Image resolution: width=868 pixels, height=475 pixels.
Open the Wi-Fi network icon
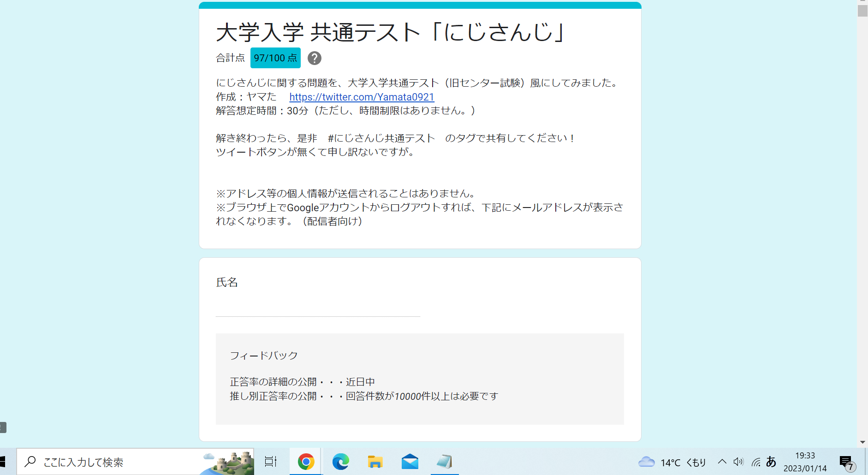pos(755,462)
